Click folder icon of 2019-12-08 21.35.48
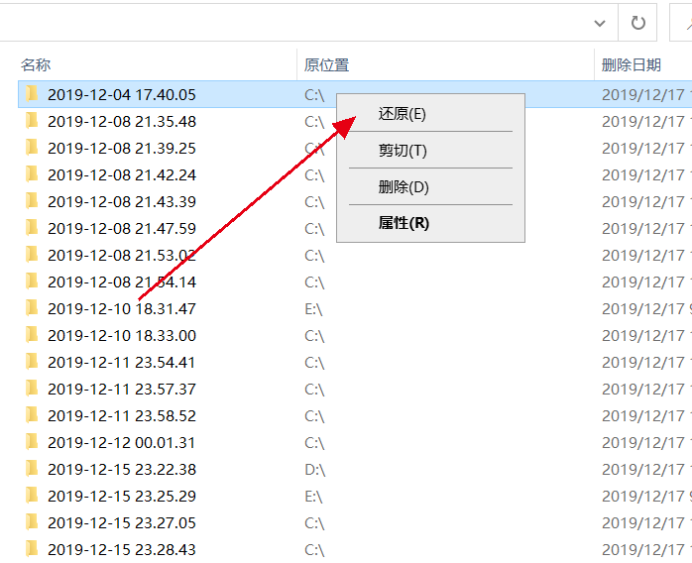The width and height of the screenshot is (692, 563). click(x=32, y=121)
